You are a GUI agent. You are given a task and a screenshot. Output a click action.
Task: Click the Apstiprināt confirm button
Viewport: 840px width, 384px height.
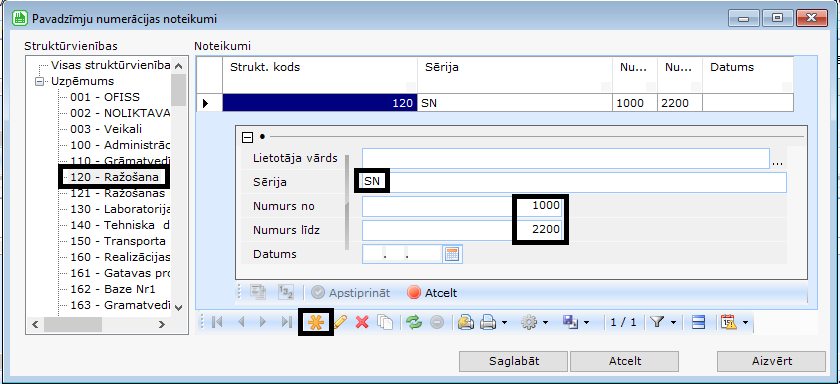coord(350,293)
